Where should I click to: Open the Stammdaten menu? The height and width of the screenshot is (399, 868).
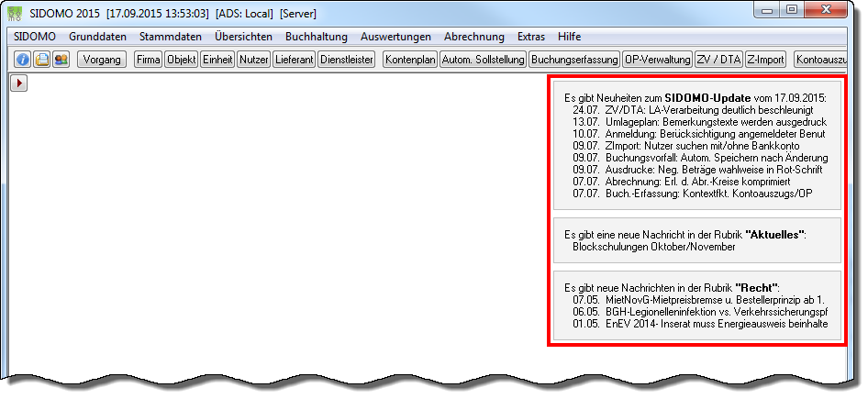click(x=171, y=37)
